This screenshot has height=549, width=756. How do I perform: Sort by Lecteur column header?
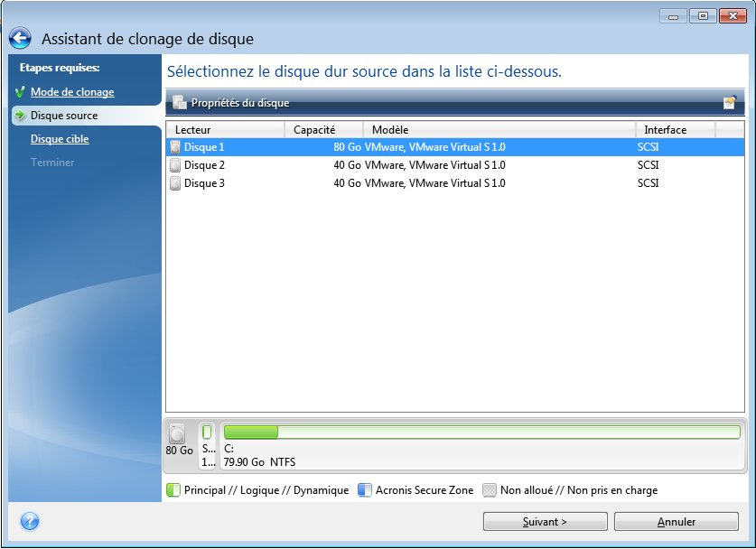click(x=225, y=130)
